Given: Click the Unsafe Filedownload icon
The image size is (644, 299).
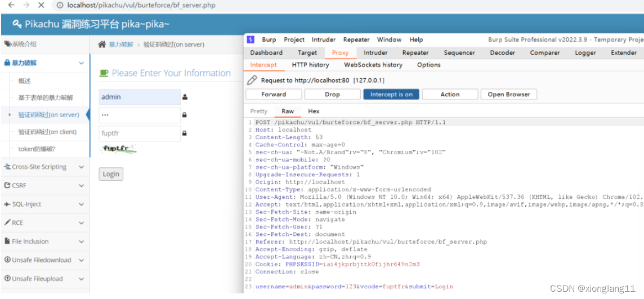Looking at the screenshot, I should pyautogui.click(x=7, y=260).
